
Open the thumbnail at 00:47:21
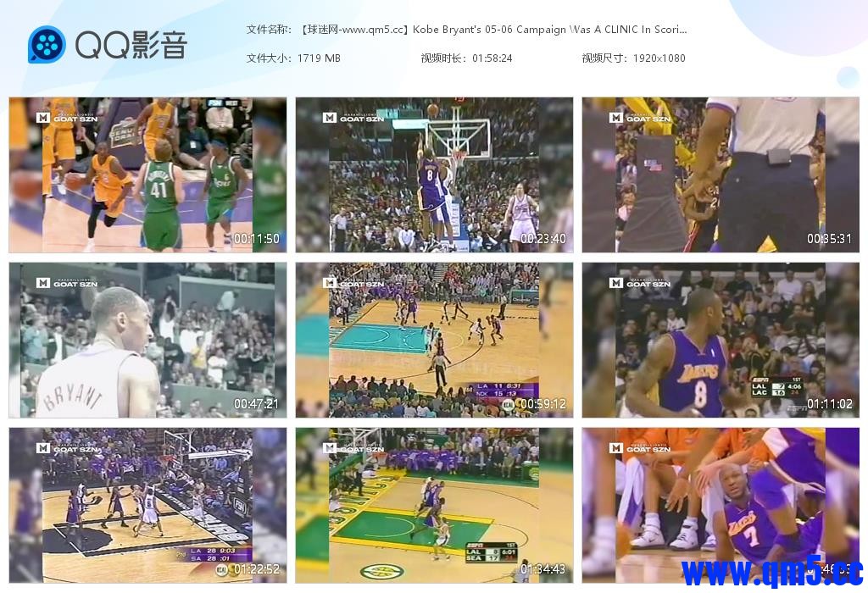pos(147,341)
